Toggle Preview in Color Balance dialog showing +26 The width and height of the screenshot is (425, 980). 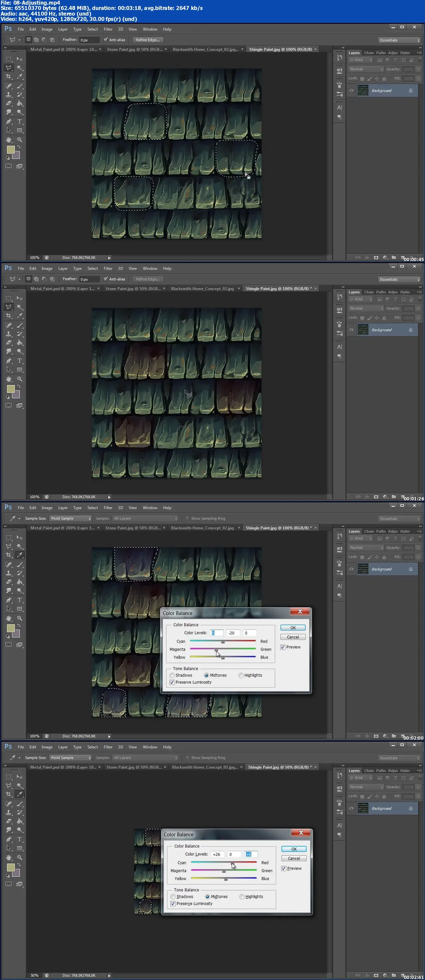283,868
